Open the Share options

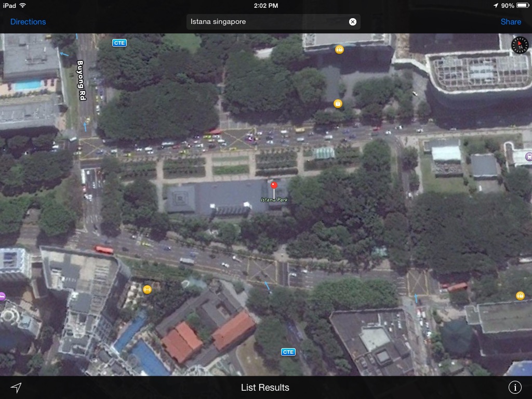[x=511, y=22]
